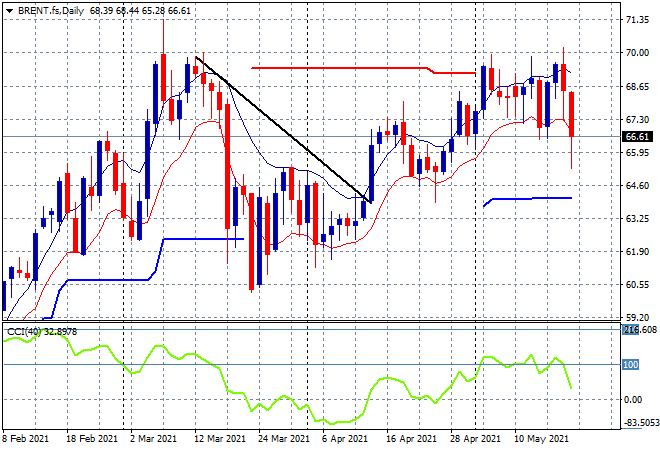Screen dimensions: 660x450
Task: Click the 12 Mar 2021 date label
Action: 220,439
